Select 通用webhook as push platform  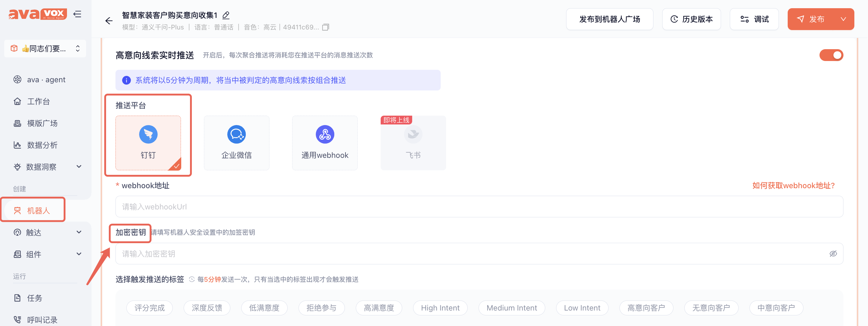pos(325,143)
